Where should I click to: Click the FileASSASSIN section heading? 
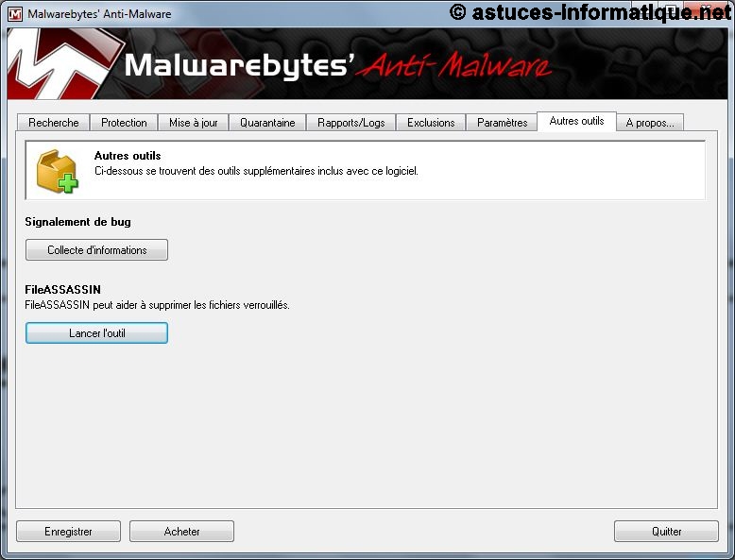coord(62,289)
